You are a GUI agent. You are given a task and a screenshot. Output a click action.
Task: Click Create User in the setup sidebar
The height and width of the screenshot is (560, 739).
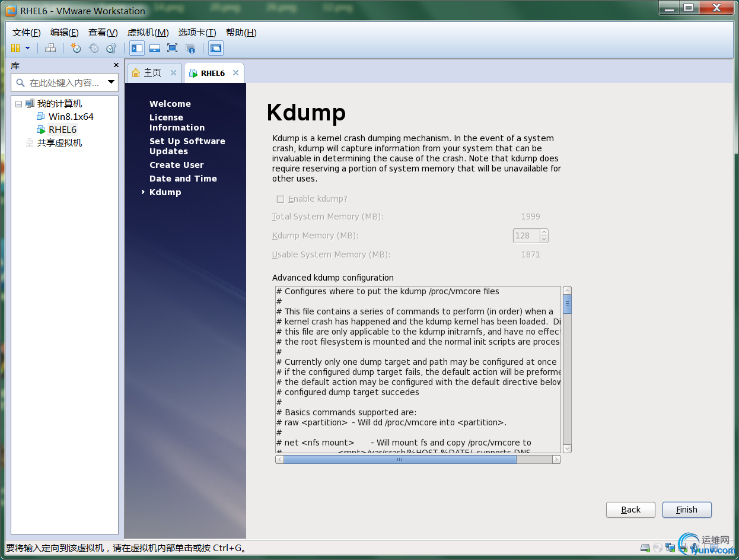pyautogui.click(x=177, y=165)
